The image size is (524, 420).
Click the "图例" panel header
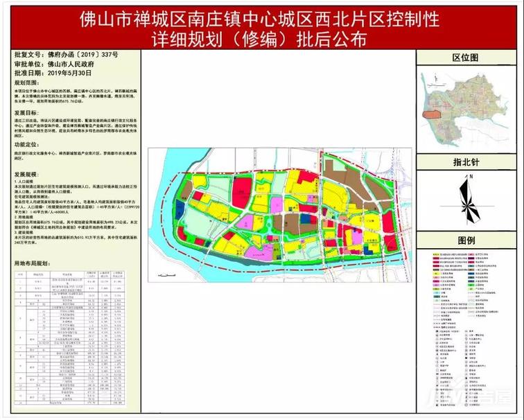466,240
